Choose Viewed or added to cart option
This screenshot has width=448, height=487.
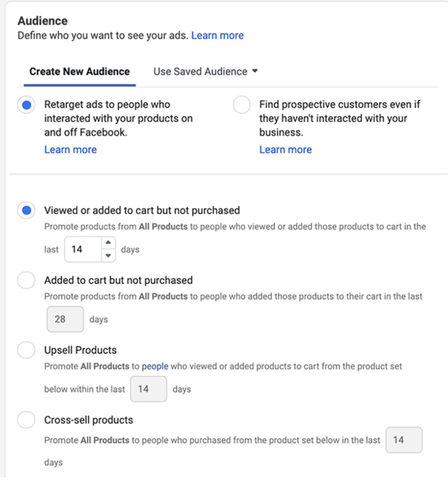[26, 211]
